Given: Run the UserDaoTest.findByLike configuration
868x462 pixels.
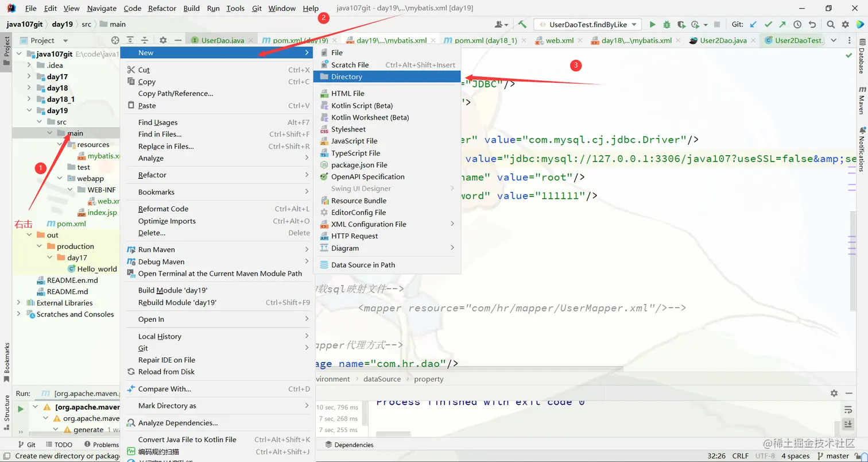Looking at the screenshot, I should click(x=652, y=24).
